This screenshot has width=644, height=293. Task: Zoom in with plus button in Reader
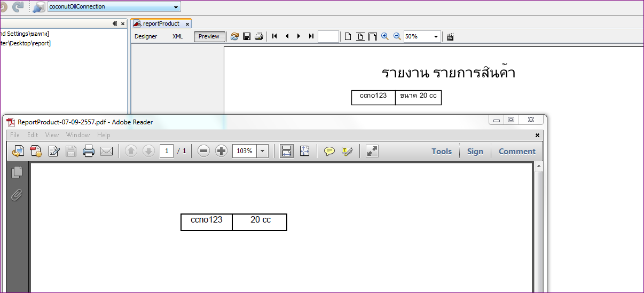tap(222, 151)
